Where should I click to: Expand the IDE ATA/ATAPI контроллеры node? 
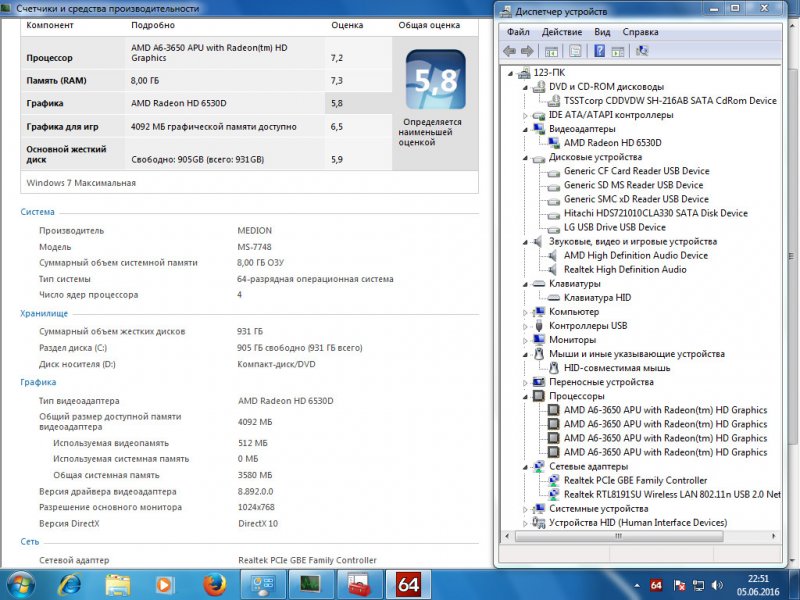[525, 115]
